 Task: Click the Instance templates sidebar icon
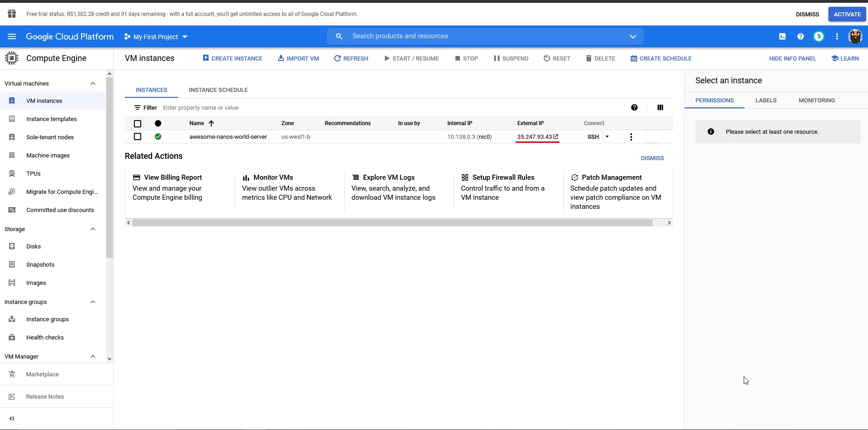[x=12, y=119]
